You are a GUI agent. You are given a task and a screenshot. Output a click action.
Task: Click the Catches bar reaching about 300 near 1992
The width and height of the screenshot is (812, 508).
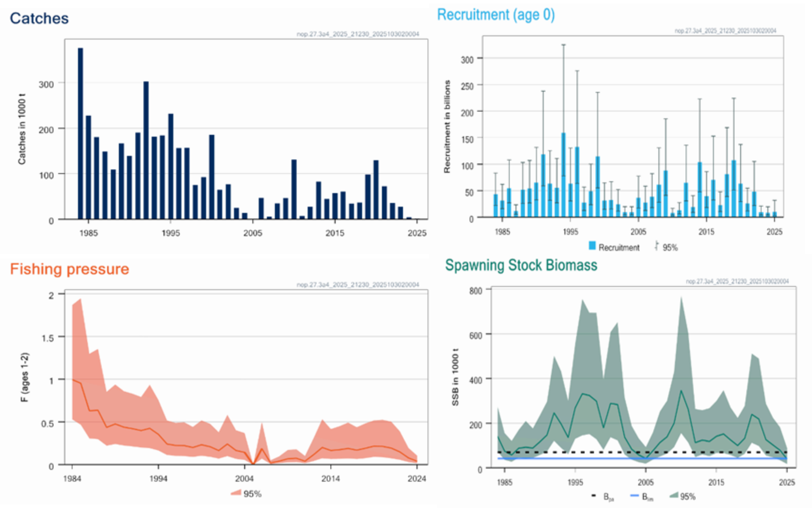click(x=146, y=151)
